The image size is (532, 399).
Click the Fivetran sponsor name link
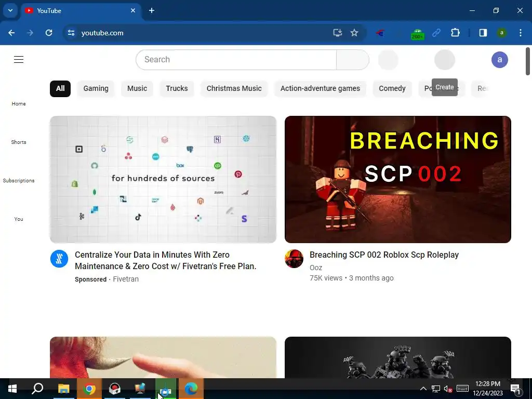[126, 279]
